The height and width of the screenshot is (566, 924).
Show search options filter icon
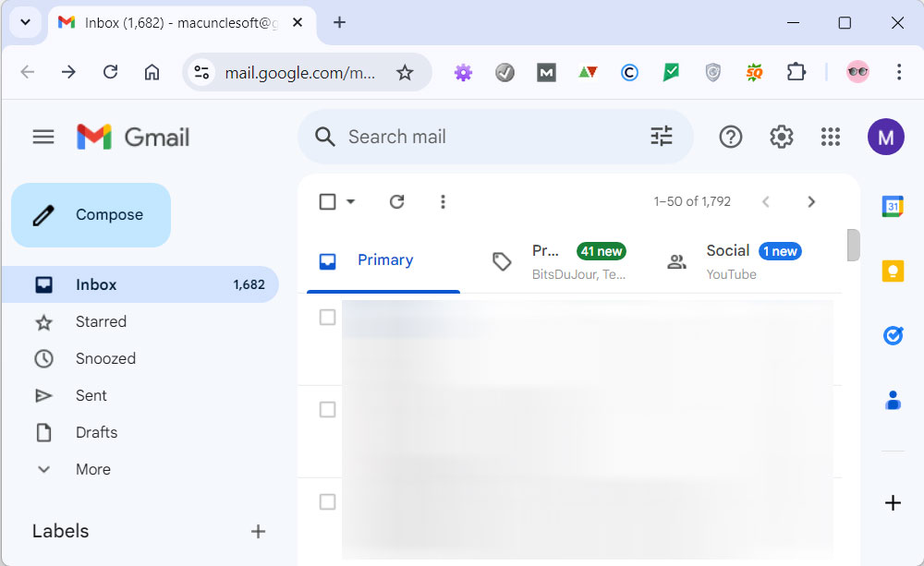[662, 137]
